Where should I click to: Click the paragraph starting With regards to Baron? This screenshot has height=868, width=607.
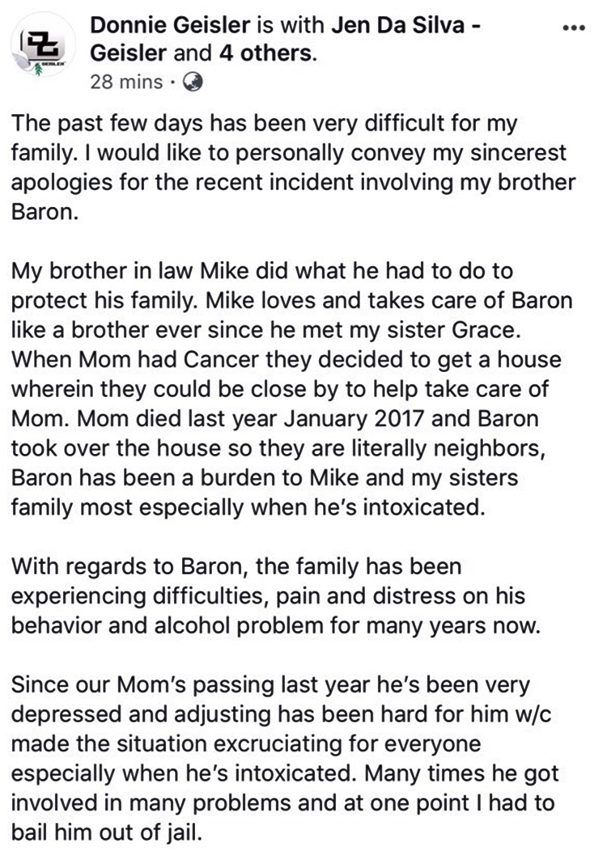[275, 596]
